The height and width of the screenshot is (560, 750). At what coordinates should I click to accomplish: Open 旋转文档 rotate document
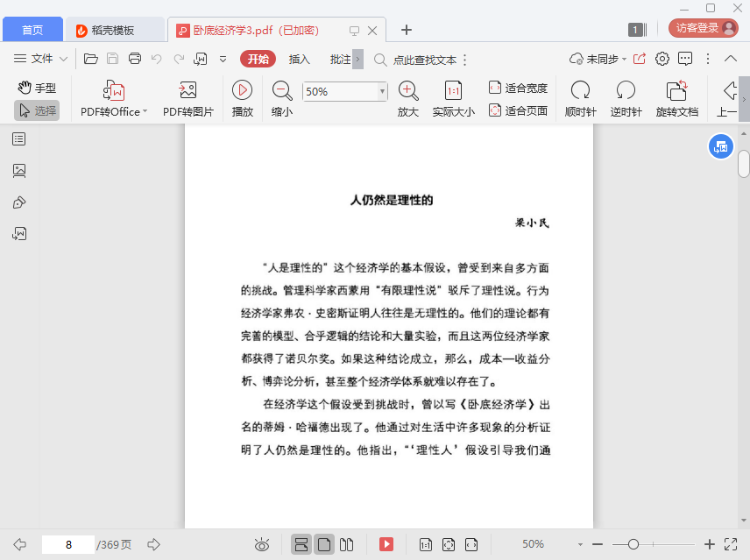[676, 98]
